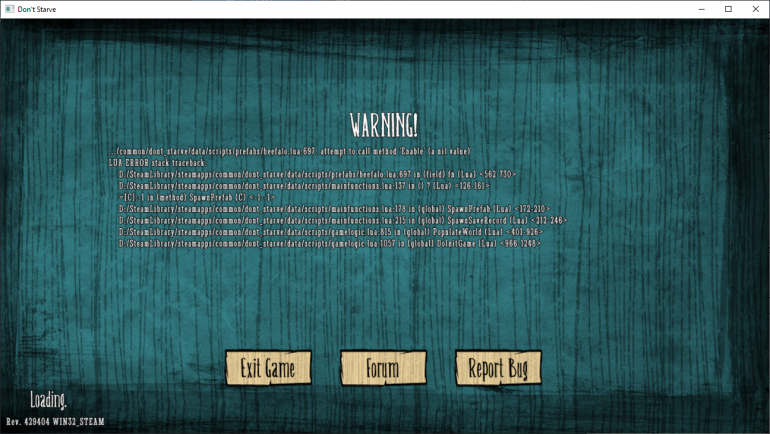
Task: Click the Don't Starve title bar icon
Action: click(x=9, y=9)
